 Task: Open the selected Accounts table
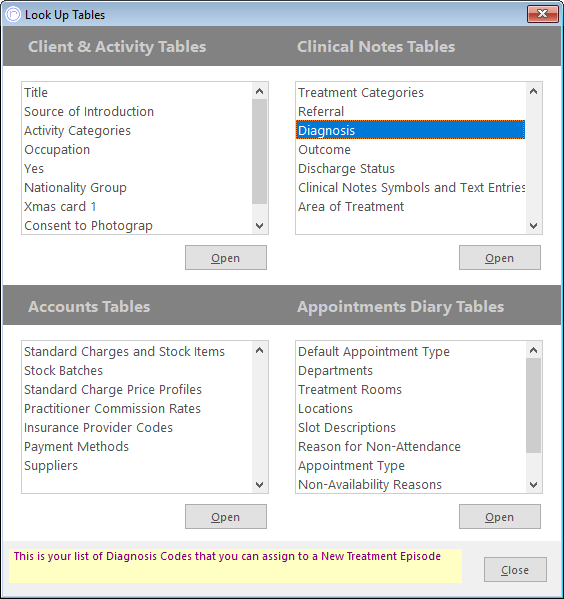tap(226, 516)
